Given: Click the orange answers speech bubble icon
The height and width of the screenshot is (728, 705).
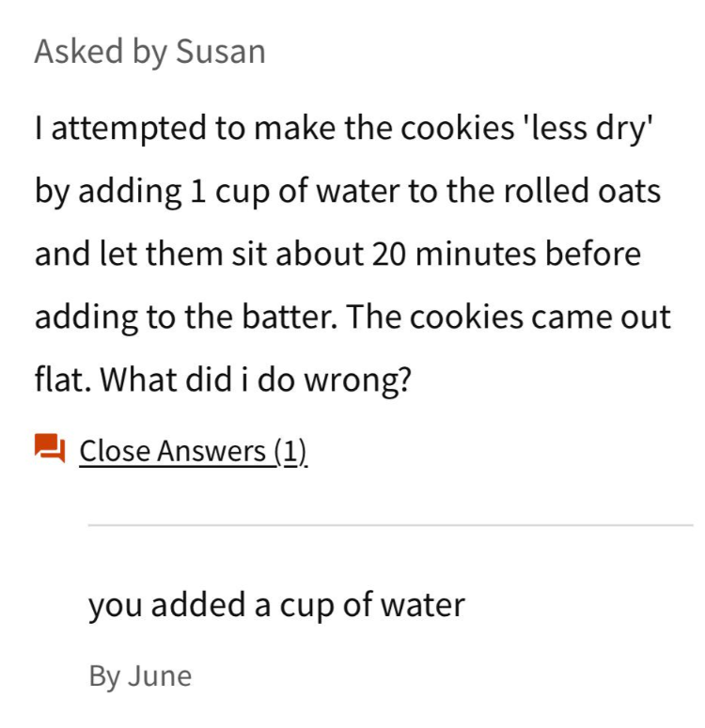Looking at the screenshot, I should (x=50, y=448).
